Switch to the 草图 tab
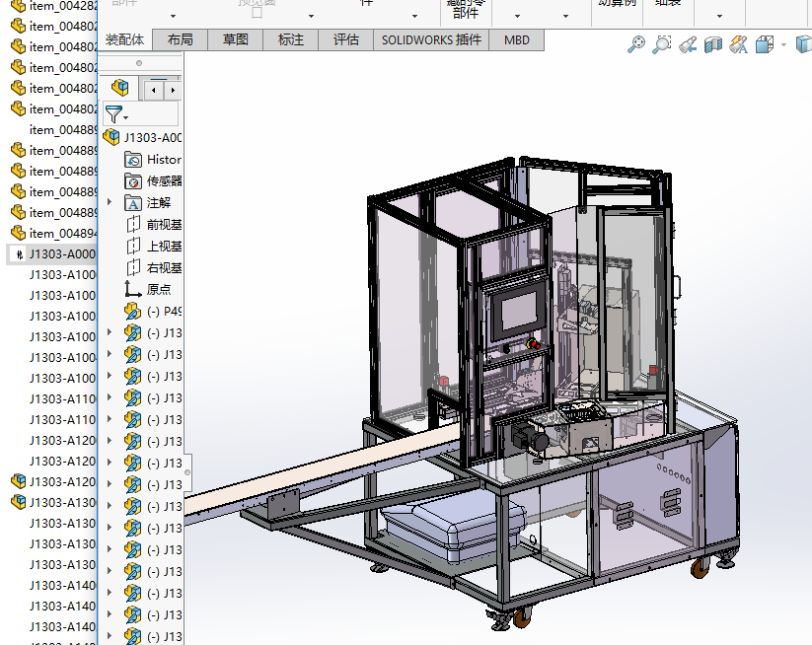The height and width of the screenshot is (645, 812). (x=235, y=40)
